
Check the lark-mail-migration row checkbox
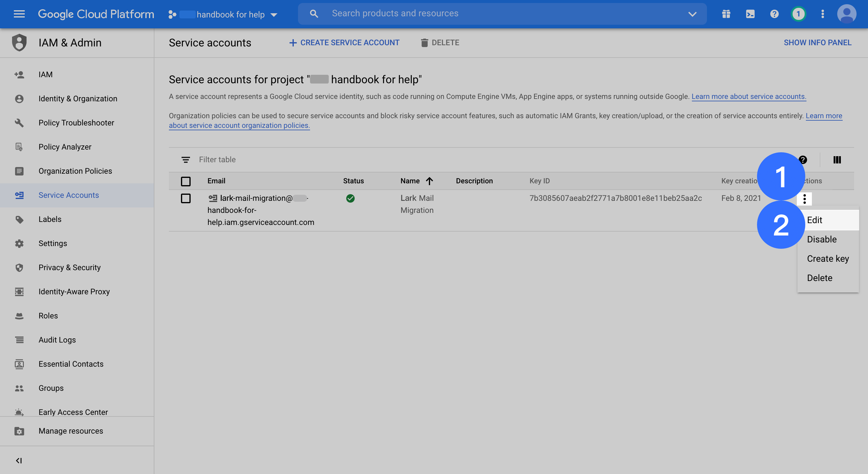click(x=186, y=198)
